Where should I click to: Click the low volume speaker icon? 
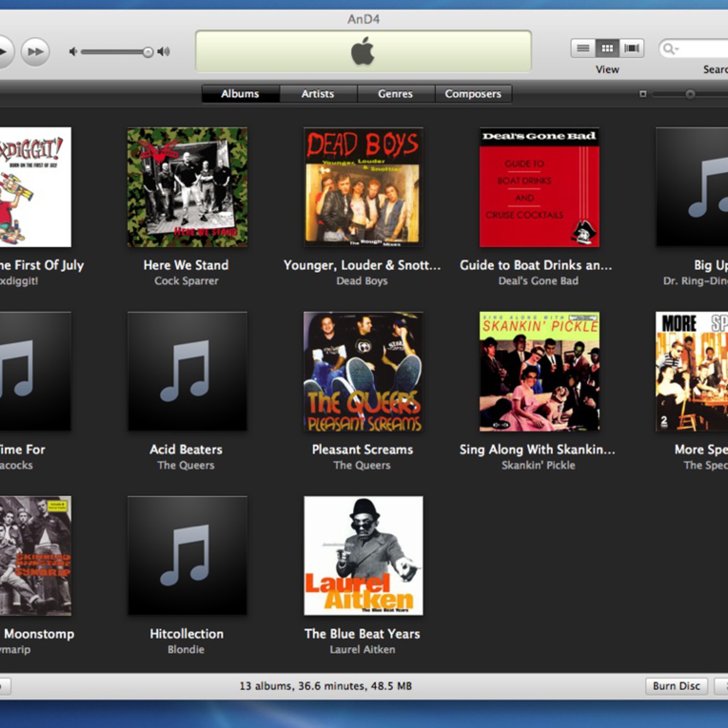(73, 51)
